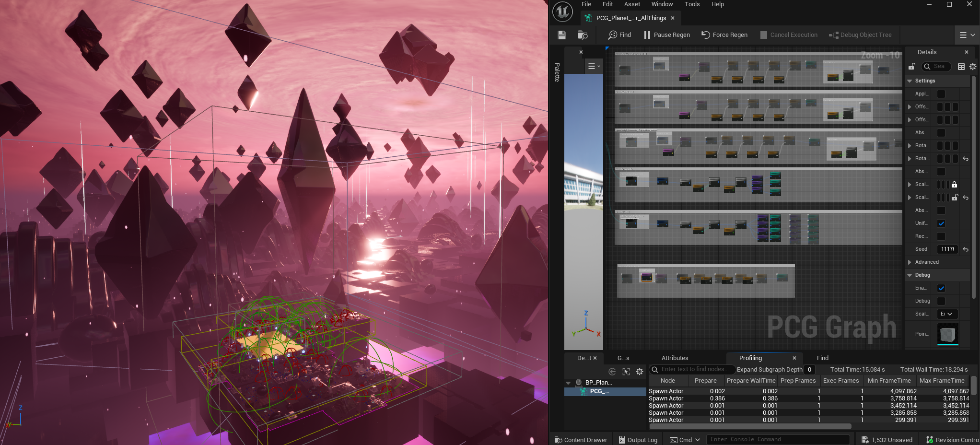Open the collapsed Palette side tab
The height and width of the screenshot is (445, 980).
tap(557, 72)
